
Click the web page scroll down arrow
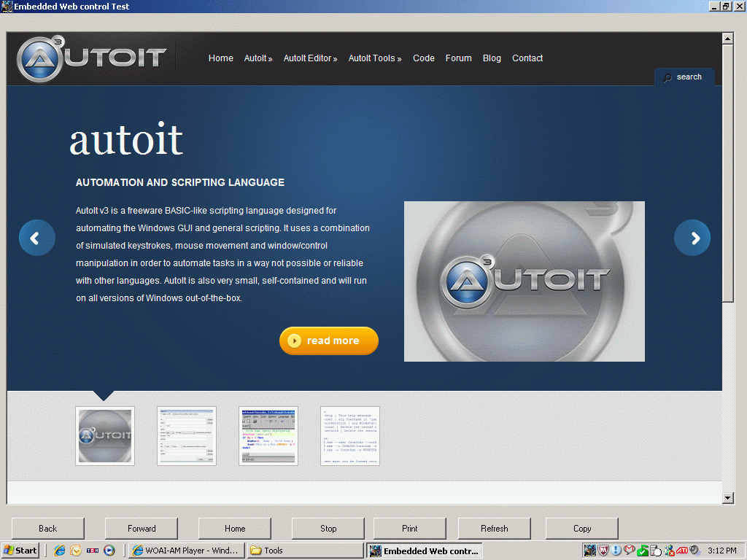tap(727, 498)
